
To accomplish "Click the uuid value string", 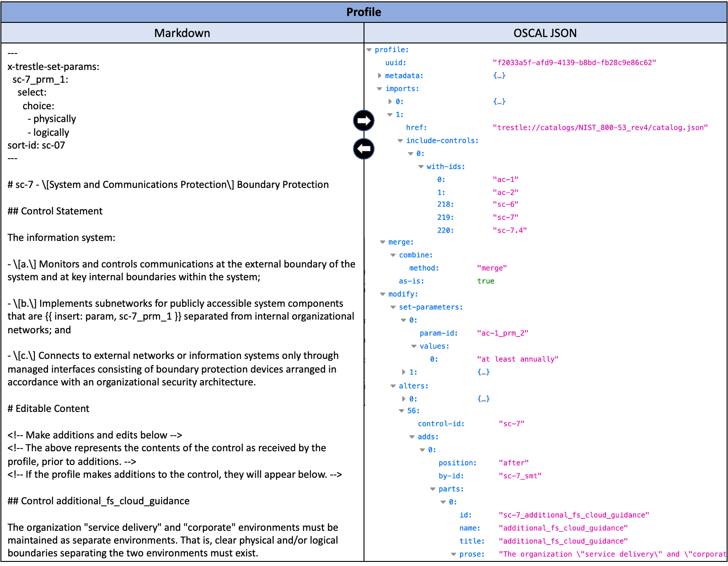I will point(574,63).
